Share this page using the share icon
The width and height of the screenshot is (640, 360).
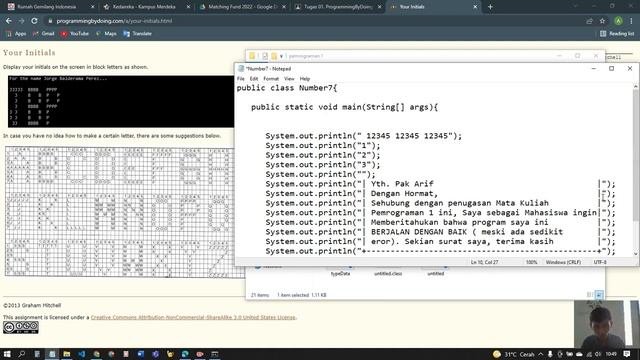[x=589, y=21]
